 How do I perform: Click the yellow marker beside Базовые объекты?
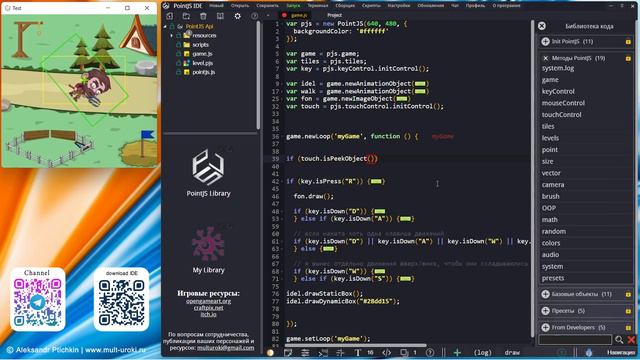[x=628, y=294]
